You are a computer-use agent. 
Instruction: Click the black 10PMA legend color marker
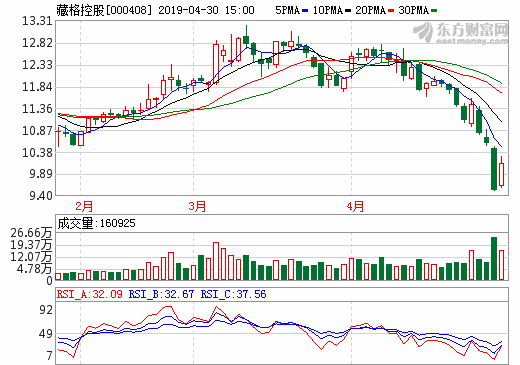coord(348,11)
